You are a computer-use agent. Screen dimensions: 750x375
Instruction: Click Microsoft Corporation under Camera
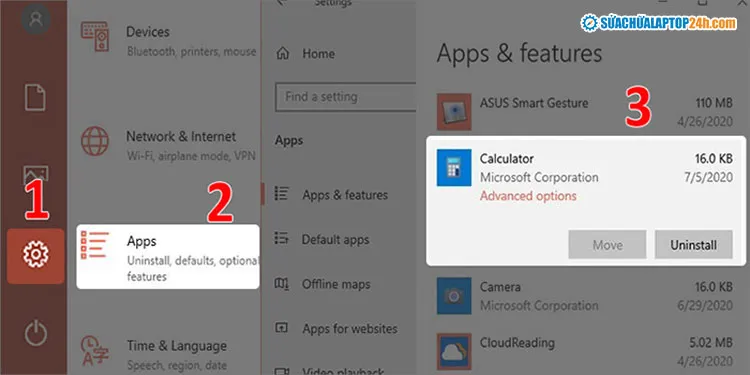[x=539, y=305]
